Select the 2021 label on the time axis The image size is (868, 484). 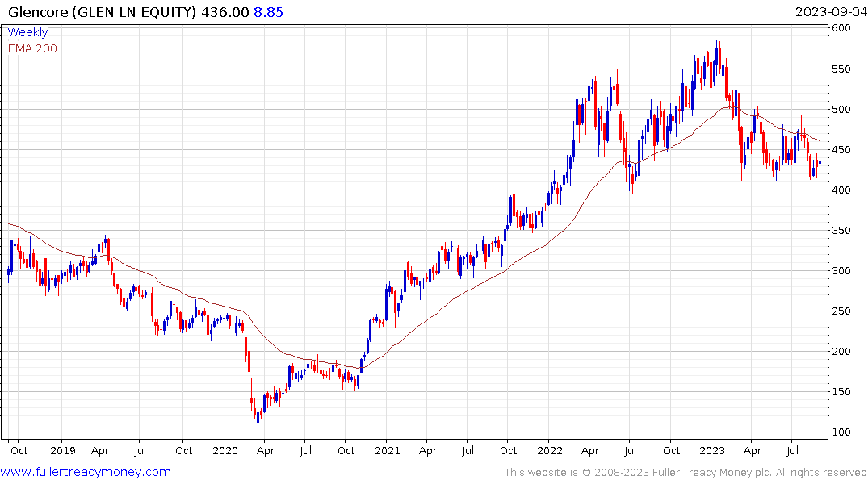tap(388, 451)
